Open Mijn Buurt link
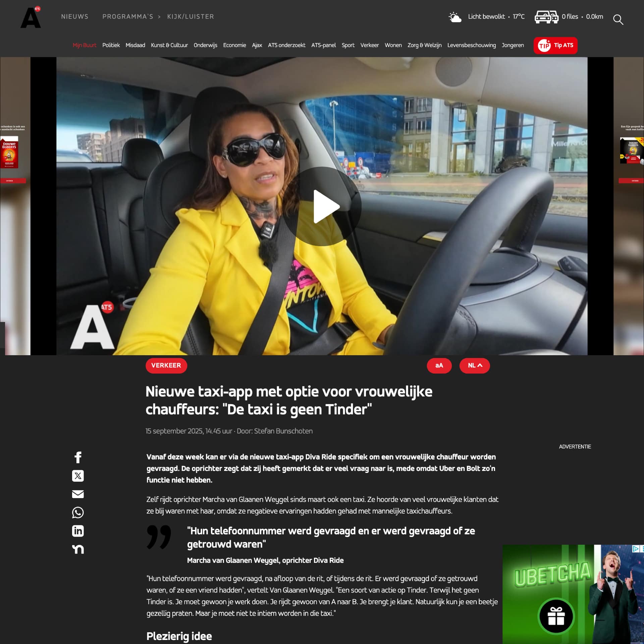The width and height of the screenshot is (644, 644). [84, 45]
